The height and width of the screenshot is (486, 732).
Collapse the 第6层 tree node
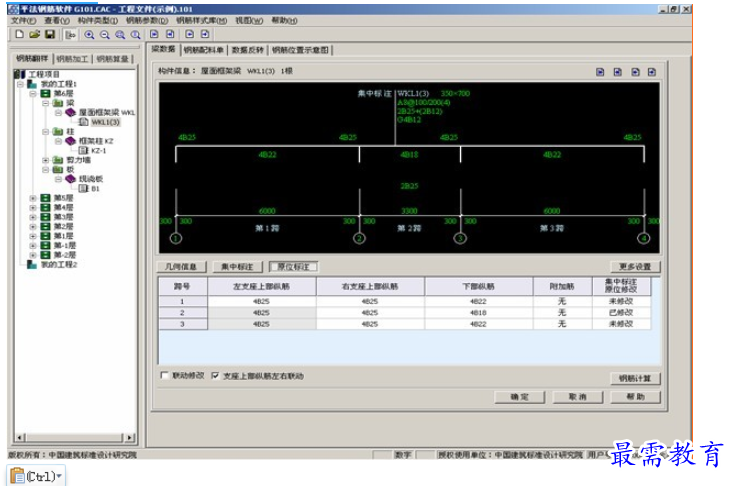(x=33, y=93)
